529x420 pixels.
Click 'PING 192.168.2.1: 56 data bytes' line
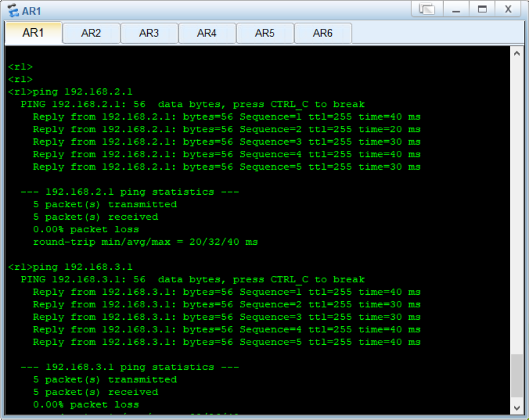(193, 105)
